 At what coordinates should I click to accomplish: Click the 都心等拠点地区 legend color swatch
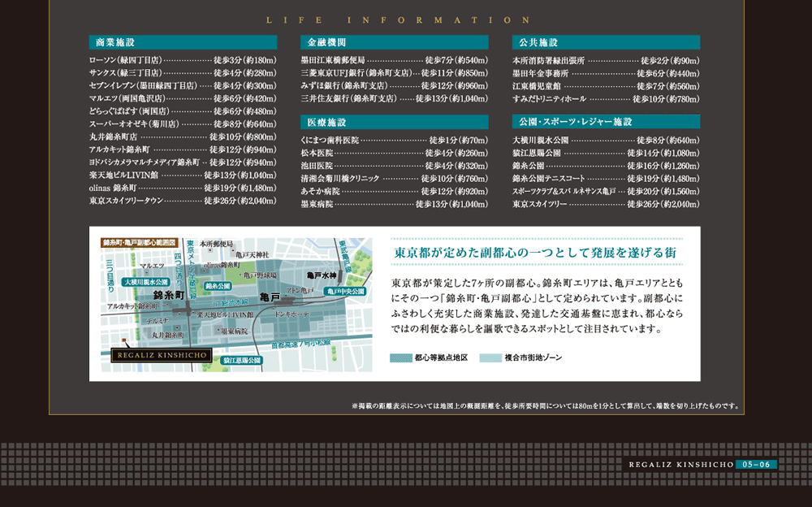point(401,357)
